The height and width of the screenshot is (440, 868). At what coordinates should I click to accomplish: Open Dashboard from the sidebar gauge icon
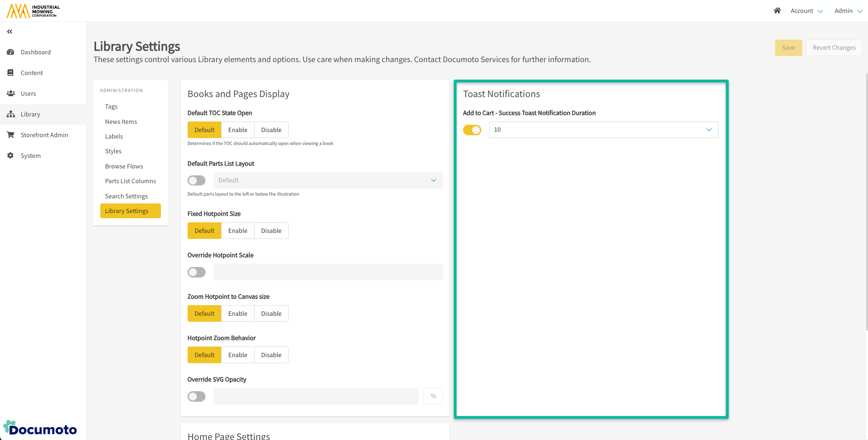coord(11,52)
